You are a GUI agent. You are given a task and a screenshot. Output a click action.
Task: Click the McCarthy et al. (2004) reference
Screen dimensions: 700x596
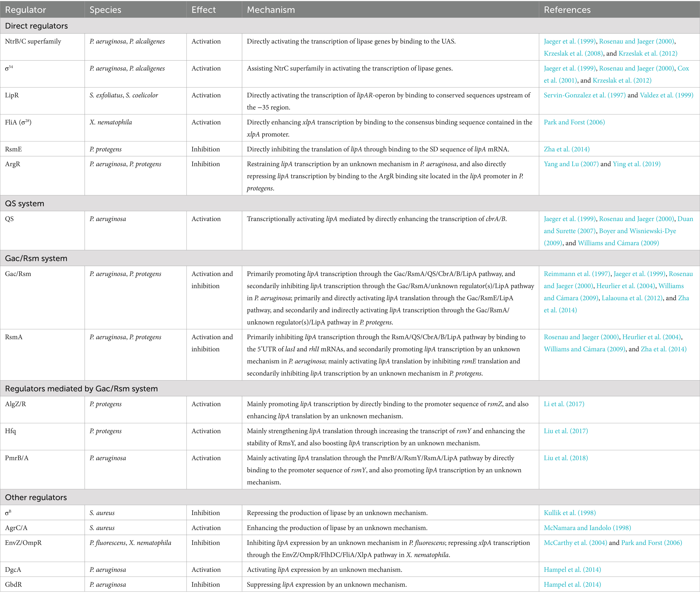[575, 543]
